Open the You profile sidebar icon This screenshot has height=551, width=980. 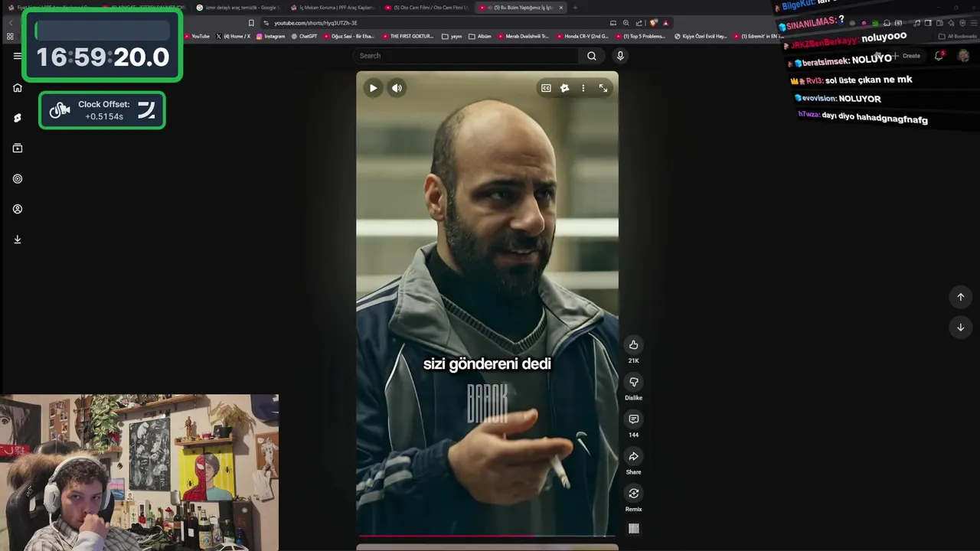tap(18, 209)
